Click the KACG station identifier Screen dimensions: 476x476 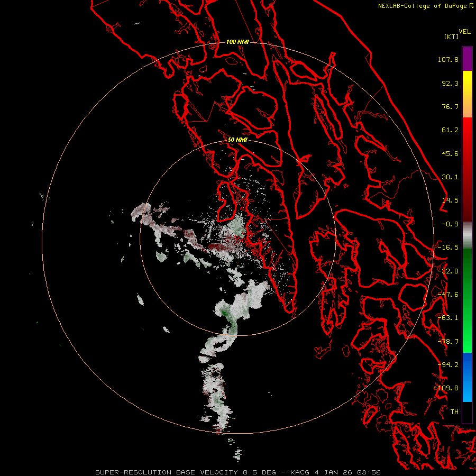tap(300, 472)
